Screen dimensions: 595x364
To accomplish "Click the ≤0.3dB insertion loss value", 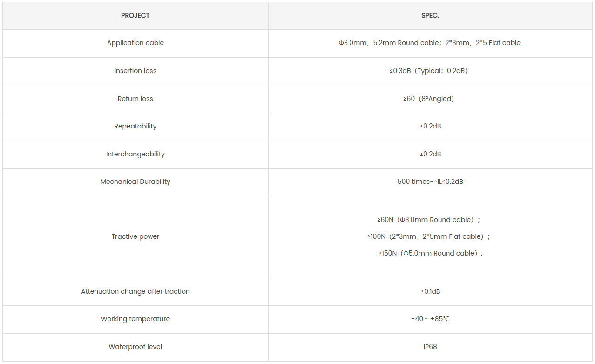I will (x=428, y=71).
